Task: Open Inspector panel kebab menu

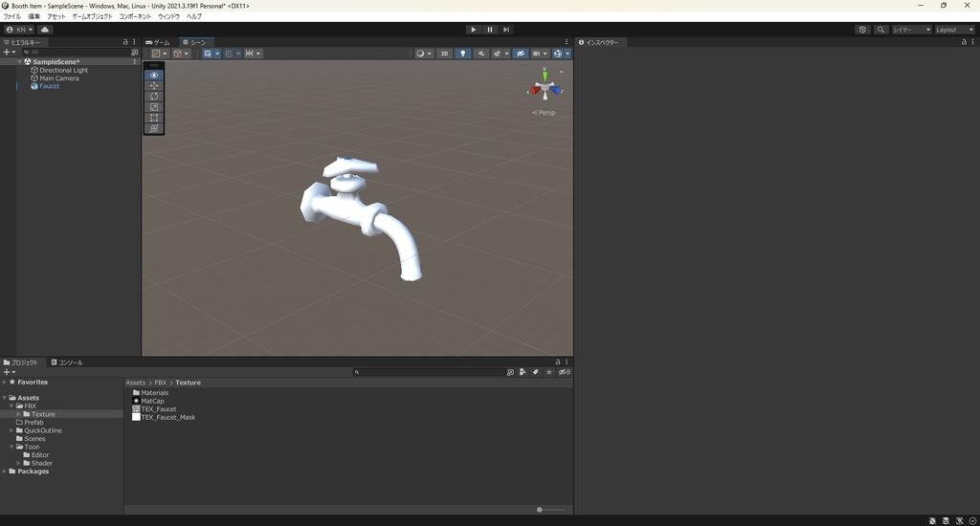Action: pos(972,42)
